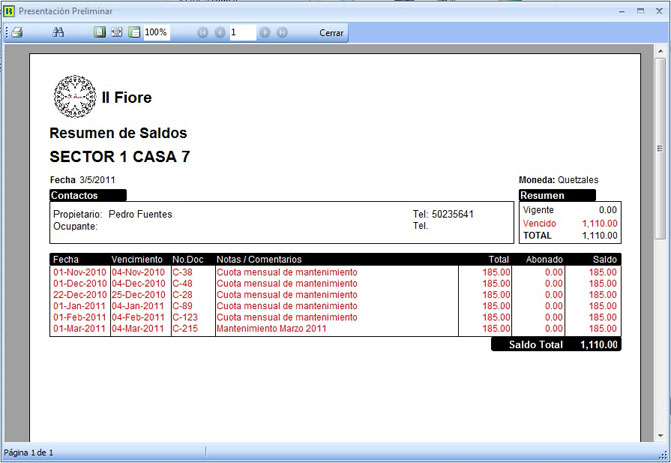Maximize the Presentación Preliminar window
The width and height of the screenshot is (671, 463).
coord(639,10)
